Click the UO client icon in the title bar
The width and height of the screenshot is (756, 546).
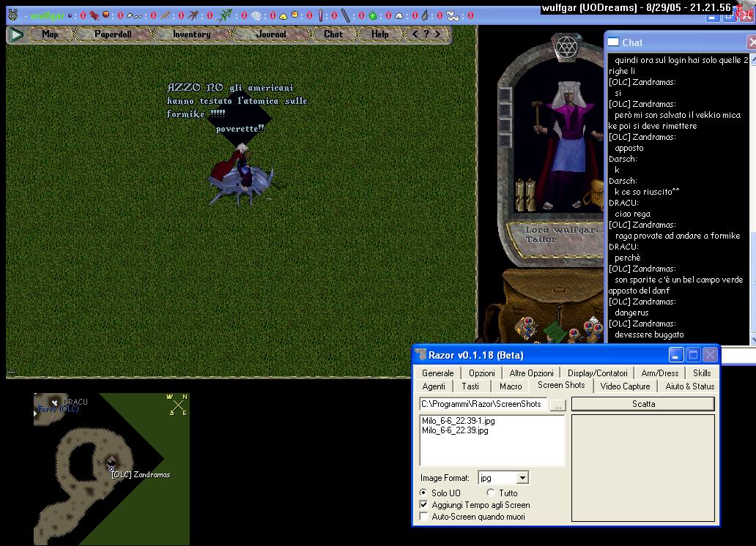(13, 15)
